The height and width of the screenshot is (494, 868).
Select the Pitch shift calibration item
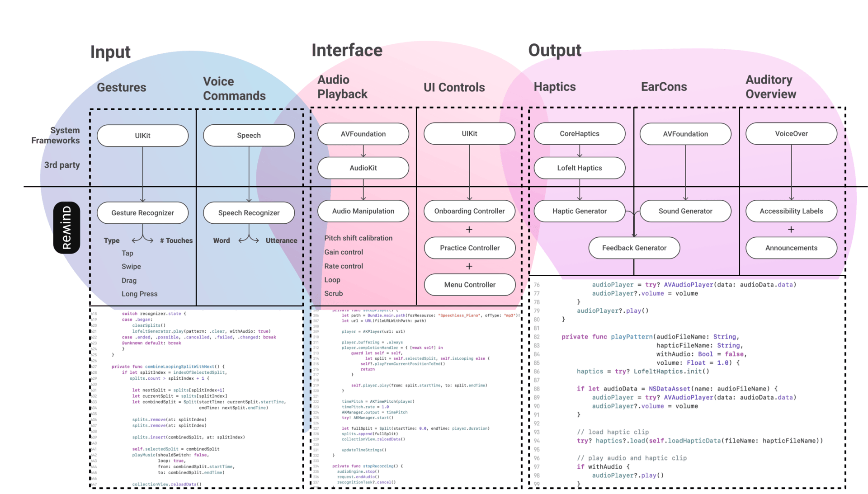358,238
